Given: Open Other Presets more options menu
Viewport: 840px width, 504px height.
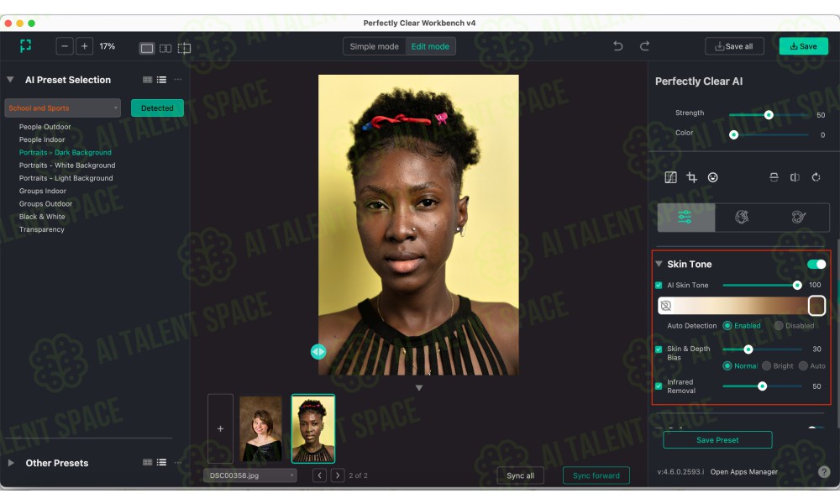Looking at the screenshot, I should (178, 462).
